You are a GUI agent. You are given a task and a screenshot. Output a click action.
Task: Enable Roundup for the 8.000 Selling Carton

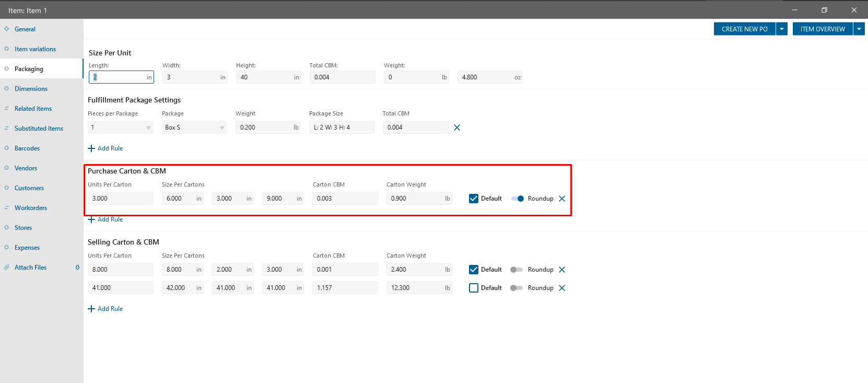(517, 270)
